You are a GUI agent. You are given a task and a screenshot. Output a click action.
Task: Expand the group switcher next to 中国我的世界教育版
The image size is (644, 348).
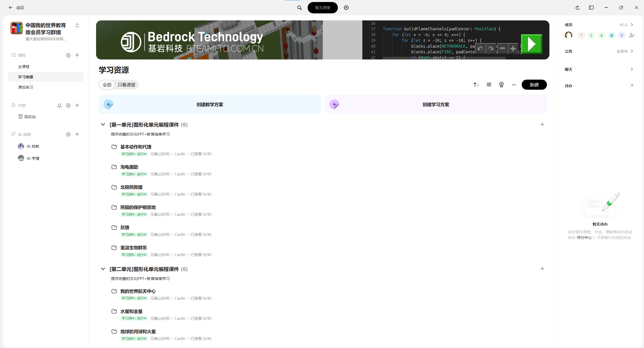click(x=77, y=25)
